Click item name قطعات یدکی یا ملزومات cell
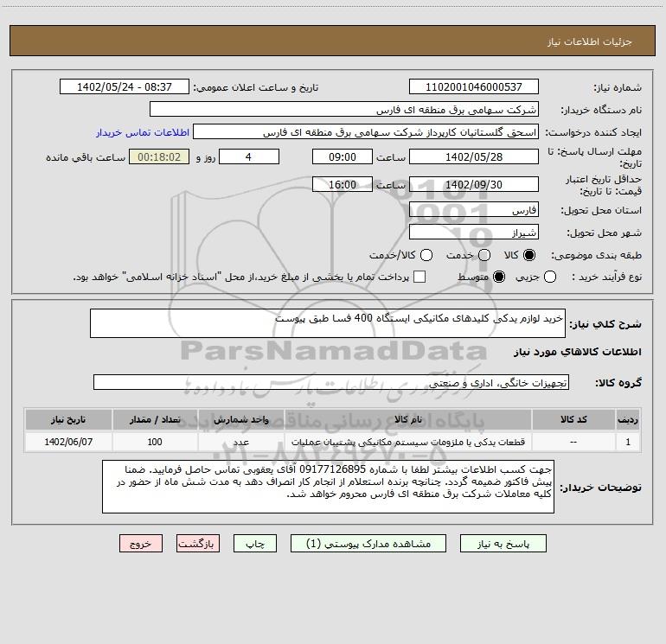 tap(407, 442)
